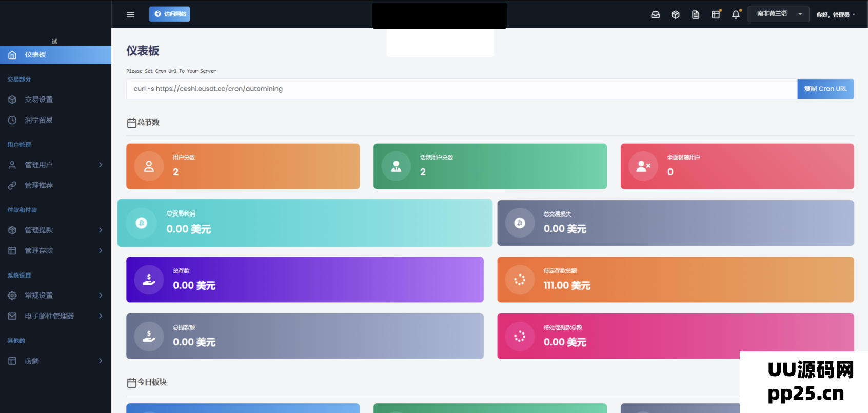The image size is (868, 413).
Task: Open the document file icon in header
Action: 696,14
